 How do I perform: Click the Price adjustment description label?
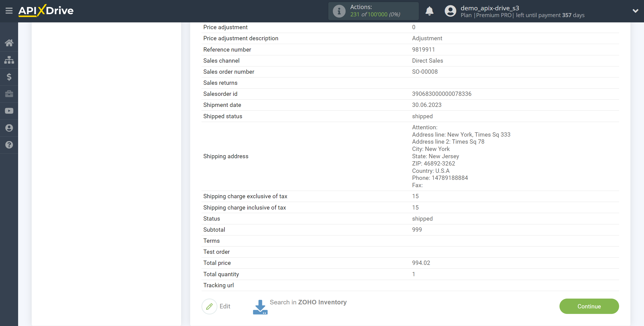tap(240, 38)
